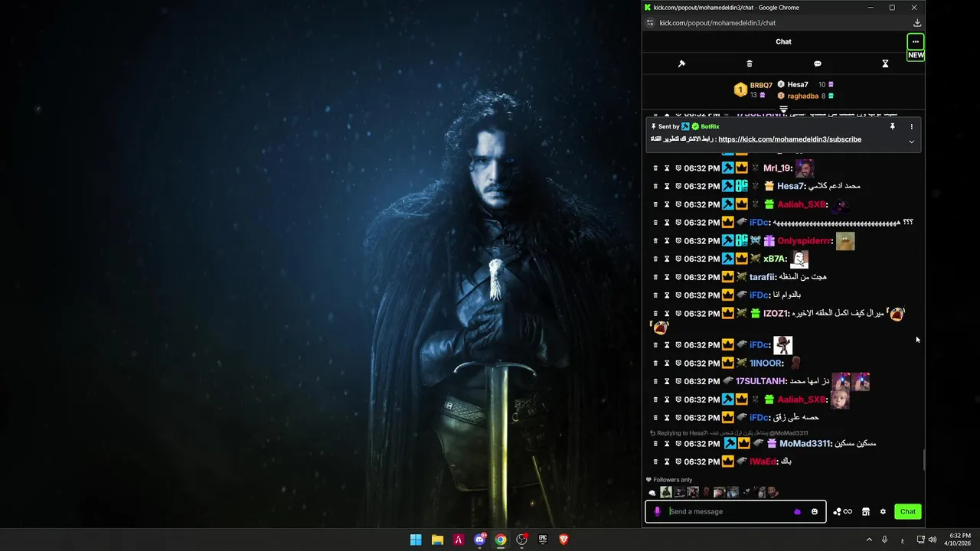
Task: Open Brave browser from taskbar
Action: coord(563,540)
